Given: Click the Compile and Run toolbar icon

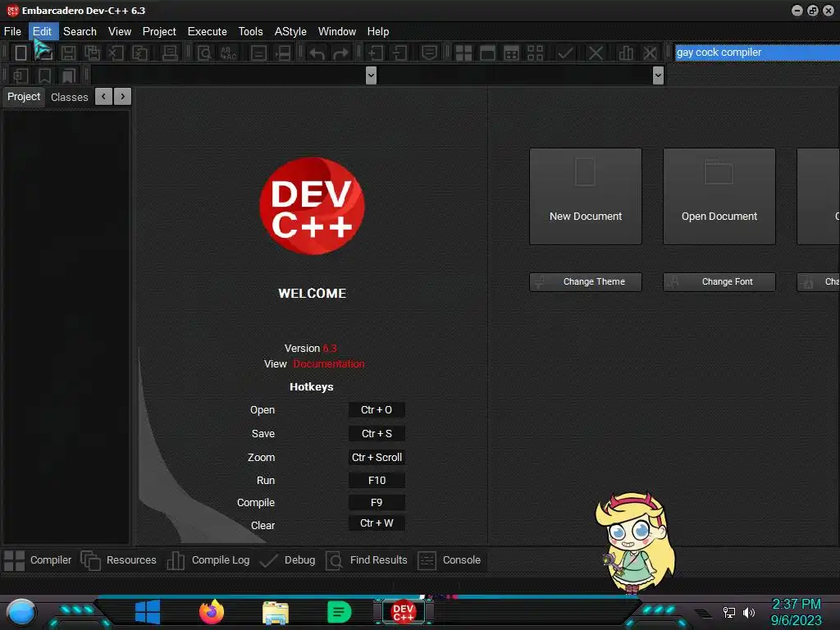Looking at the screenshot, I should [512, 52].
